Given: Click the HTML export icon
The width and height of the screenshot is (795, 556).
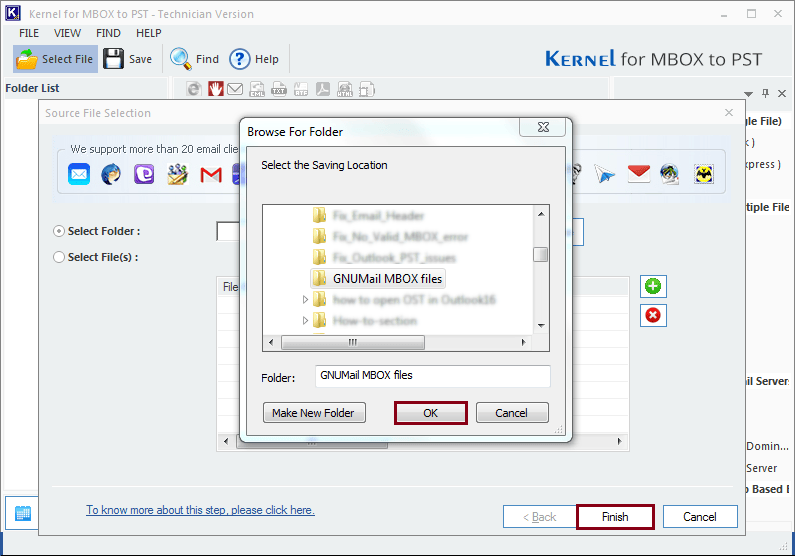Looking at the screenshot, I should [345, 89].
